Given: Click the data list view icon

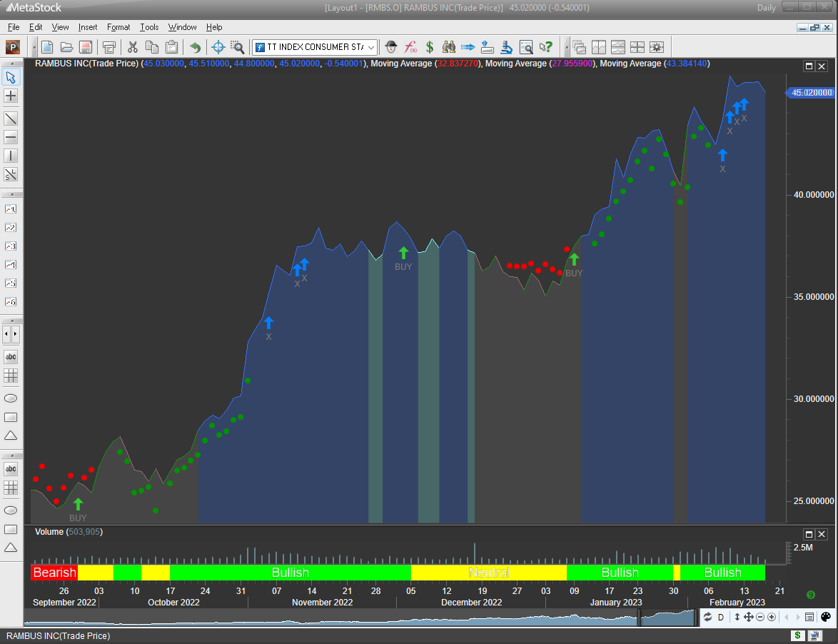Looking at the screenshot, I should (809, 618).
